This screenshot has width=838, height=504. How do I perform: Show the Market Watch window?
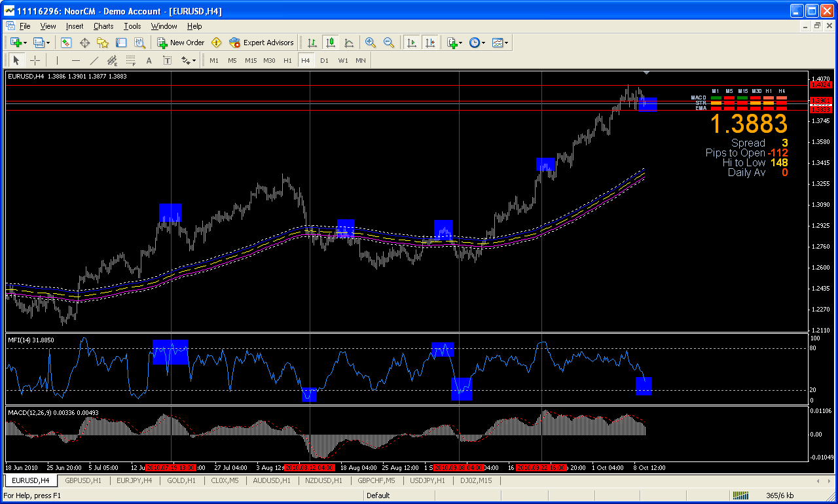pyautogui.click(x=66, y=43)
